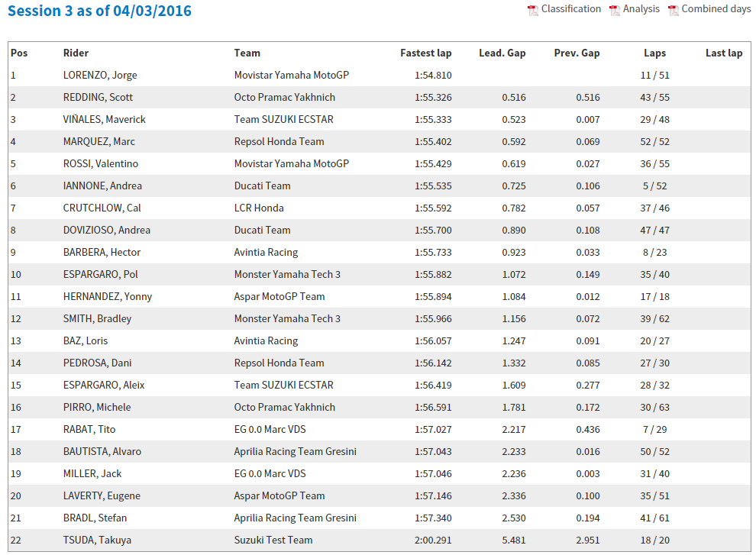Open the Classification PDF link
This screenshot has width=756, height=555.
(x=571, y=9)
